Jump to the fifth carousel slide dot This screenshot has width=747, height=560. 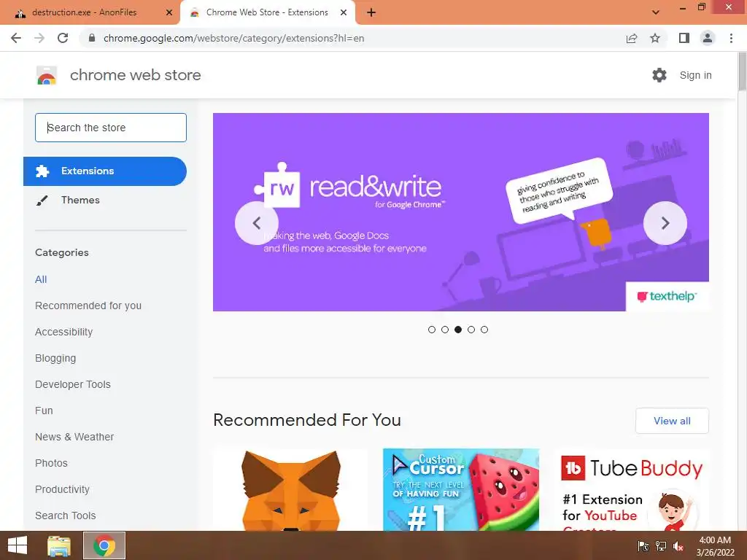click(484, 330)
